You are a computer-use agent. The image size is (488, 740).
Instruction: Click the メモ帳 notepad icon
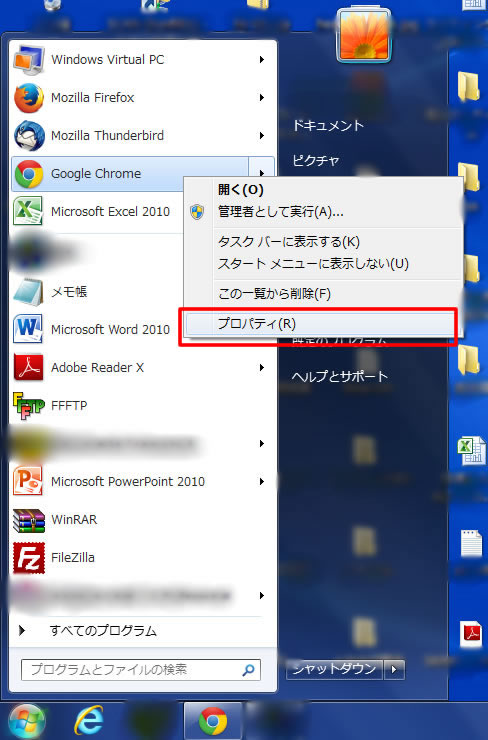point(29,292)
